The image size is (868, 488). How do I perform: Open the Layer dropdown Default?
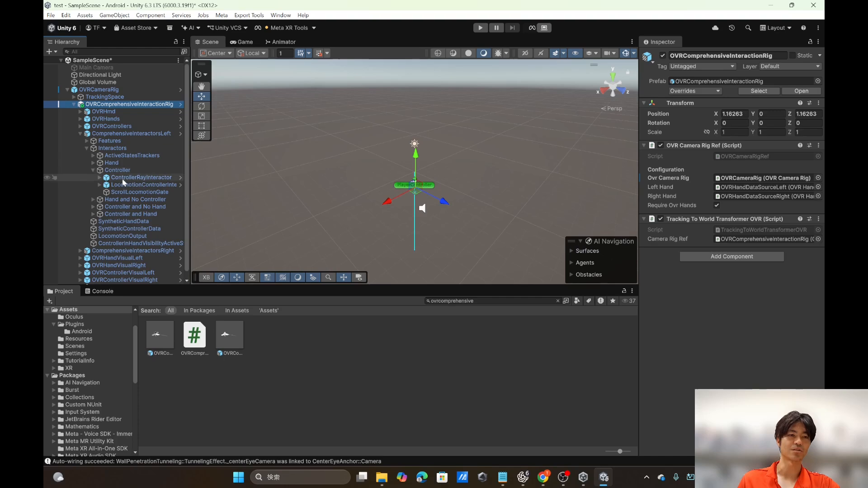(790, 66)
